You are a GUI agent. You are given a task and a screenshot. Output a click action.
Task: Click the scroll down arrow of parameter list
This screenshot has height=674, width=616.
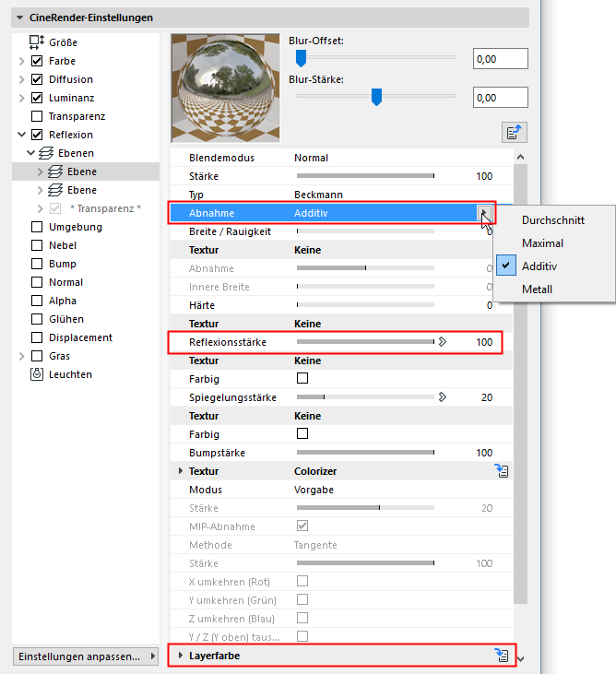point(521,658)
